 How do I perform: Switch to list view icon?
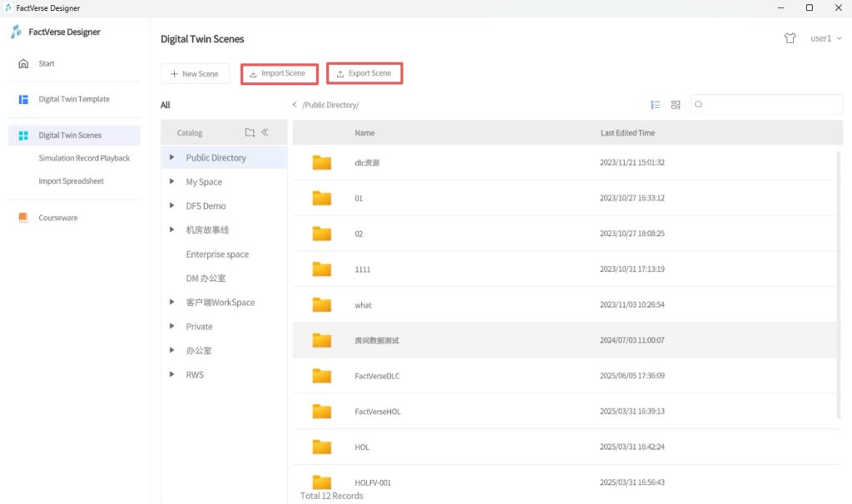[656, 105]
